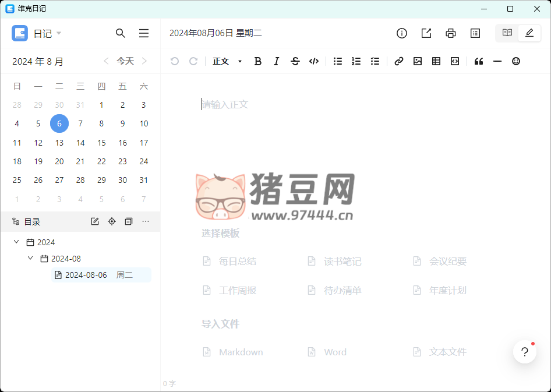Choose the 每日总结 template

click(x=229, y=262)
